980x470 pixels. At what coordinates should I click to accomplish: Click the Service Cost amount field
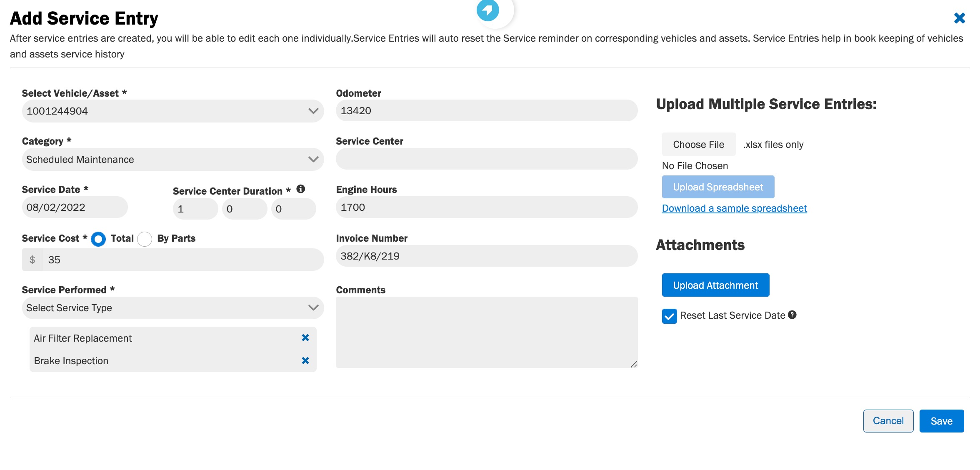183,260
